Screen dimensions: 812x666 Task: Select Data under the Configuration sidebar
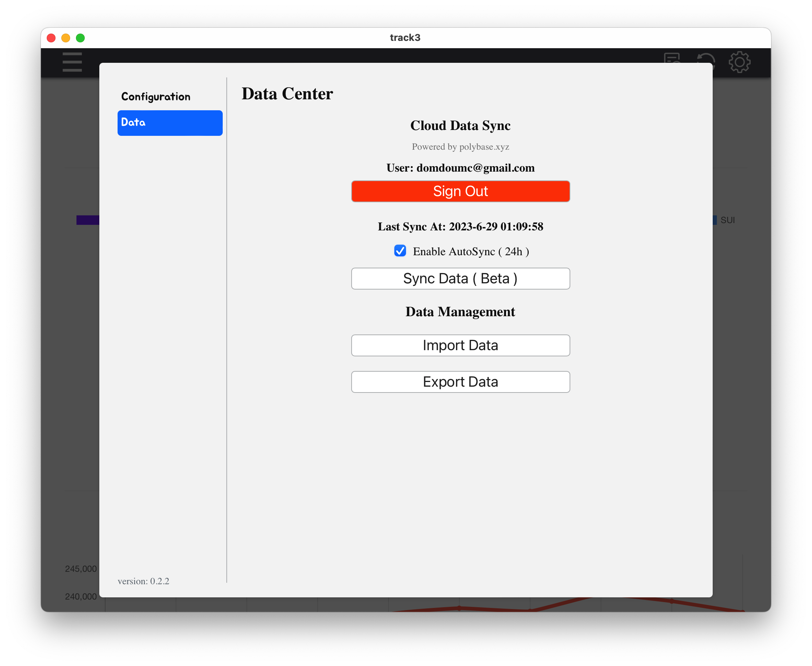[x=170, y=122]
